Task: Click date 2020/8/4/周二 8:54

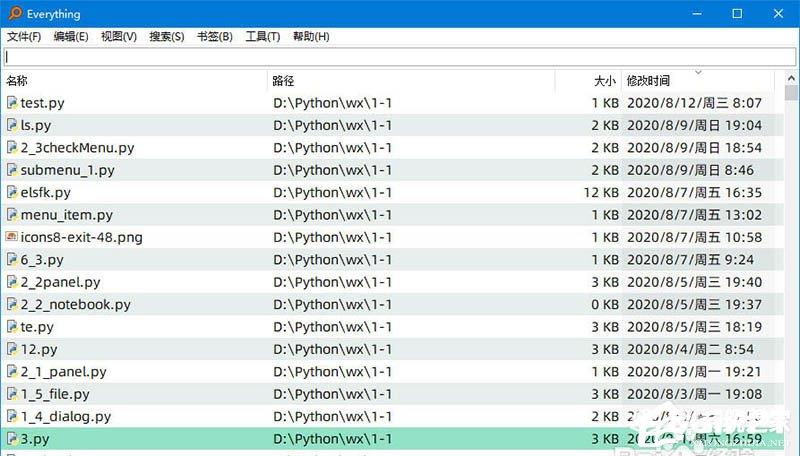Action: pyautogui.click(x=690, y=349)
